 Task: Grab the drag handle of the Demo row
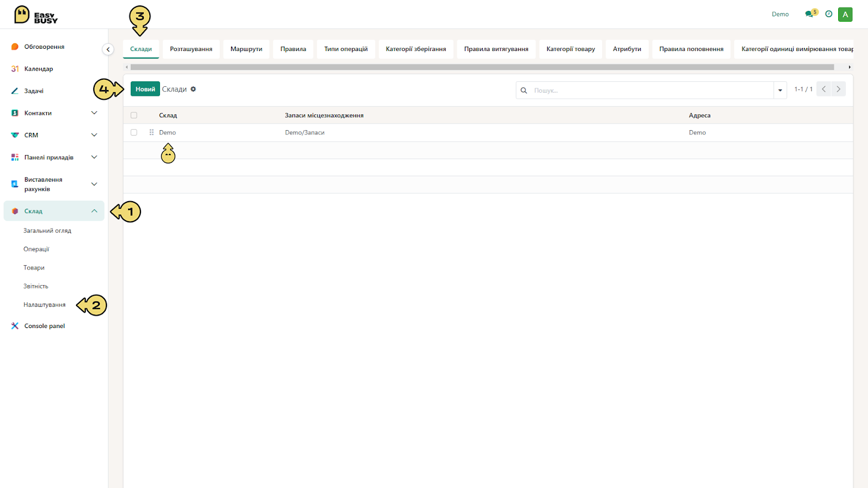(151, 132)
